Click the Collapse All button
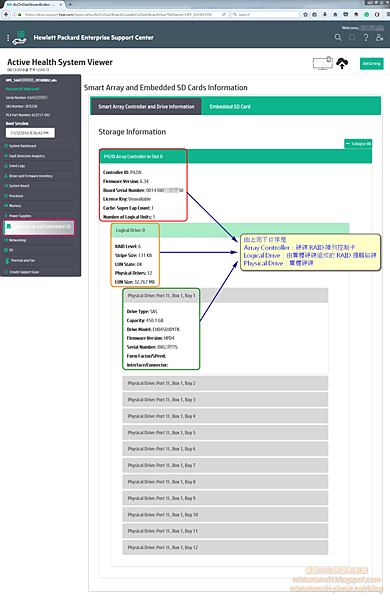The image size is (390, 600). point(358,143)
